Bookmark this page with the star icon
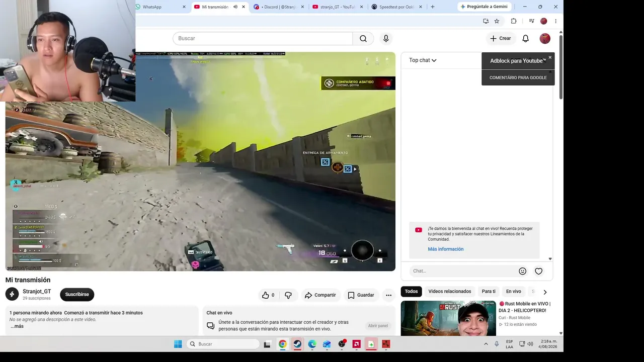 point(497,21)
